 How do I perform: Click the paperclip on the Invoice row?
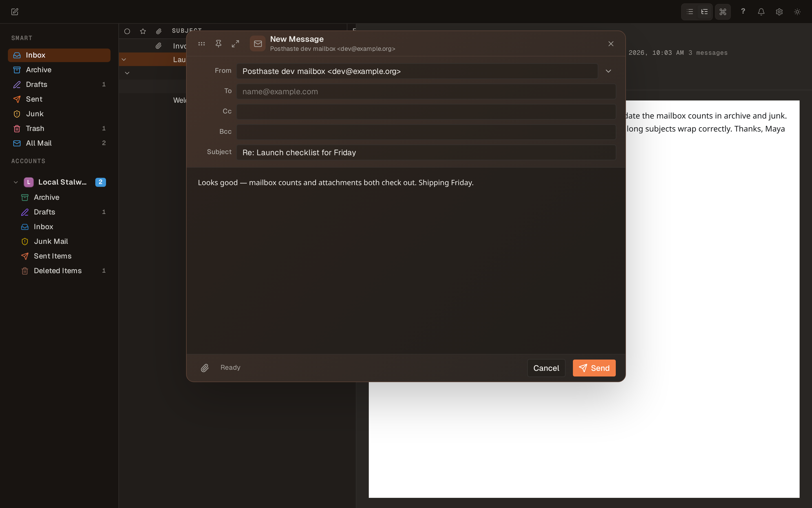pyautogui.click(x=159, y=46)
